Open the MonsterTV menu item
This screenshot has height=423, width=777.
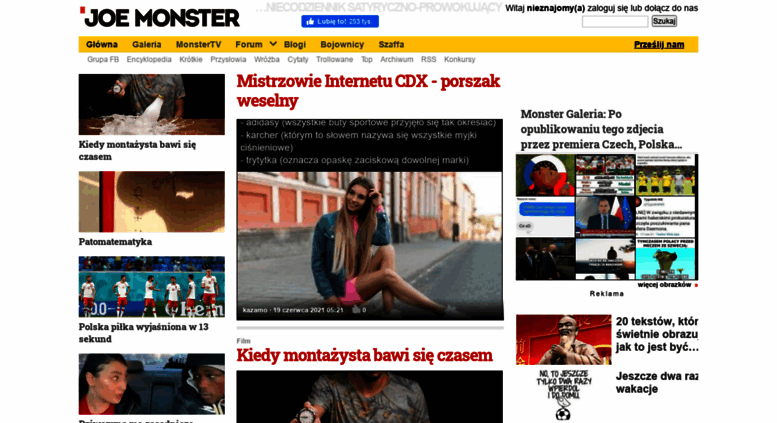(x=198, y=45)
